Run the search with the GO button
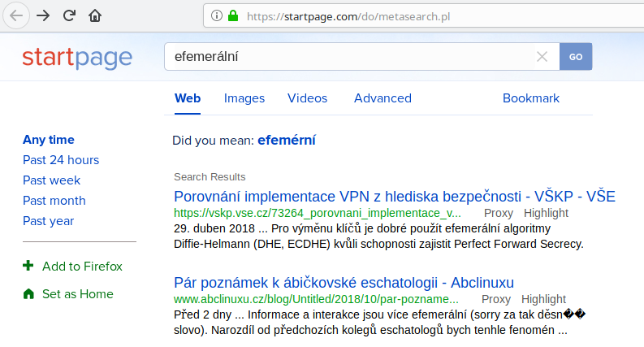The height and width of the screenshot is (347, 644). [x=576, y=57]
